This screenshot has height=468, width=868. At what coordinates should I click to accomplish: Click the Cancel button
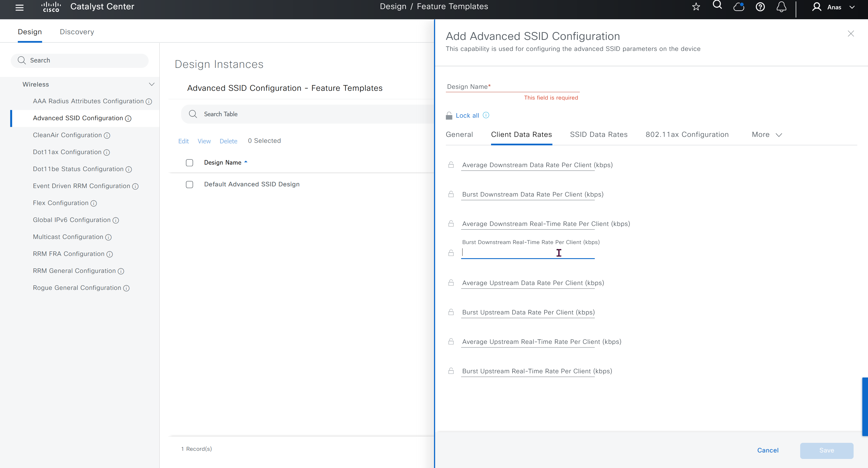pos(768,450)
